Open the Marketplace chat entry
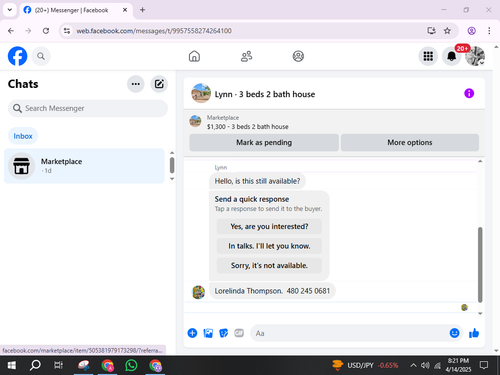This screenshot has width=500, height=375. click(x=84, y=166)
